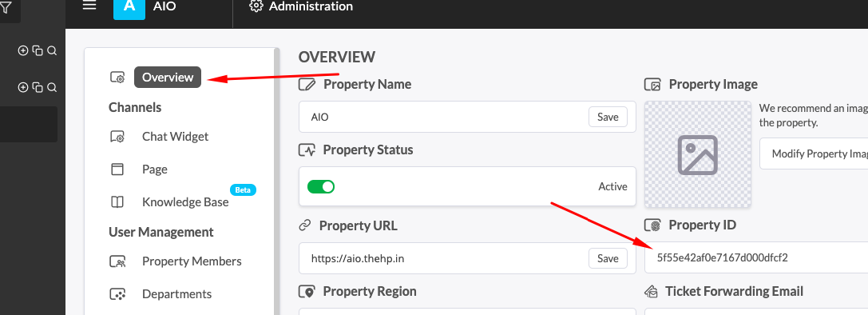Viewport: 868px width, 315px height.
Task: Click the upper row's search magnifier icon
Action: click(x=52, y=50)
